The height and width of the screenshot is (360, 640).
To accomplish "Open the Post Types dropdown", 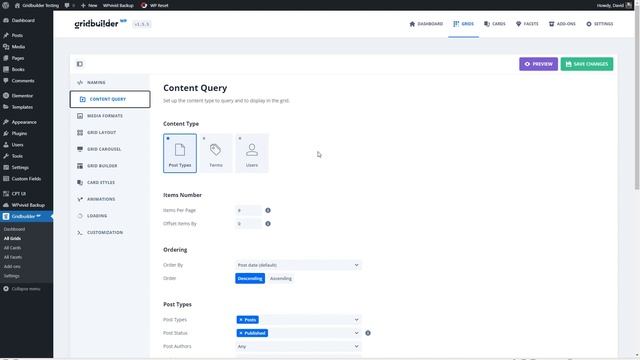I will (298, 320).
